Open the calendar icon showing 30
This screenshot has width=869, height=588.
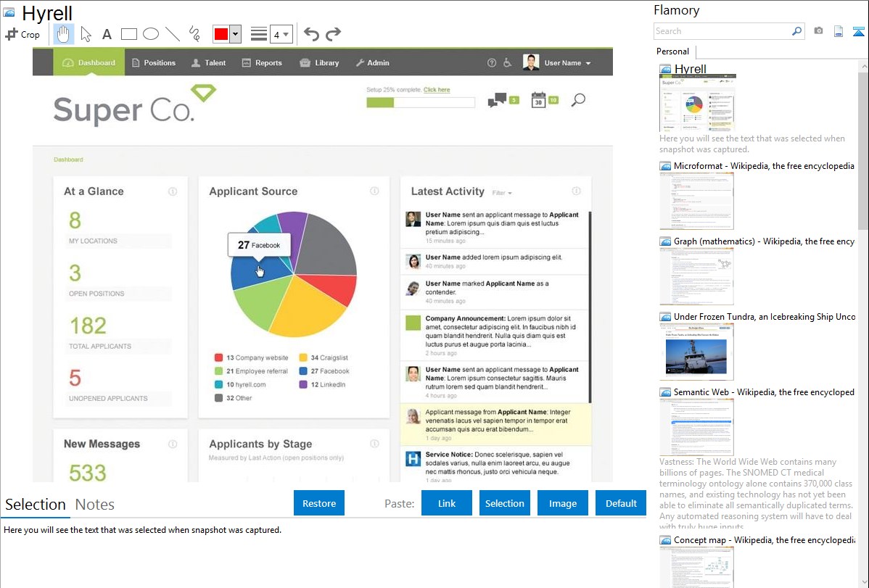pyautogui.click(x=538, y=100)
